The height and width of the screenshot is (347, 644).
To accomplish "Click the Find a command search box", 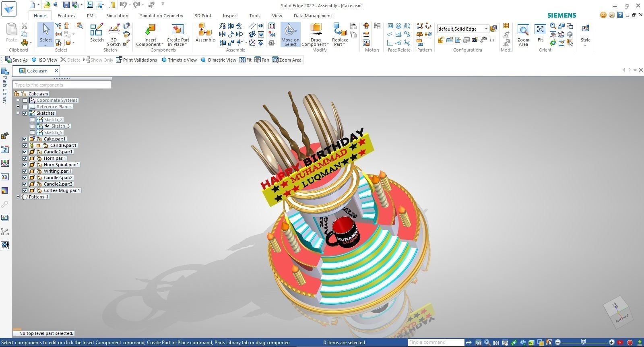I will coord(436,343).
